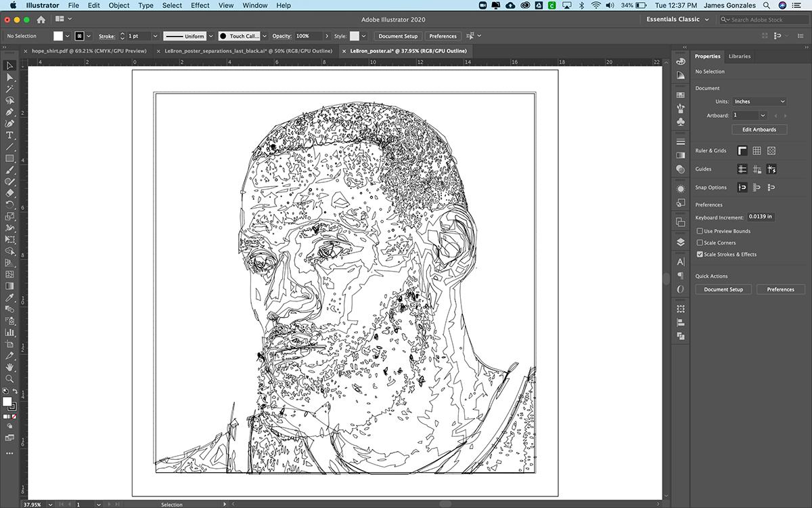The image size is (812, 508).
Task: Click the Style swatch in control bar
Action: click(355, 36)
